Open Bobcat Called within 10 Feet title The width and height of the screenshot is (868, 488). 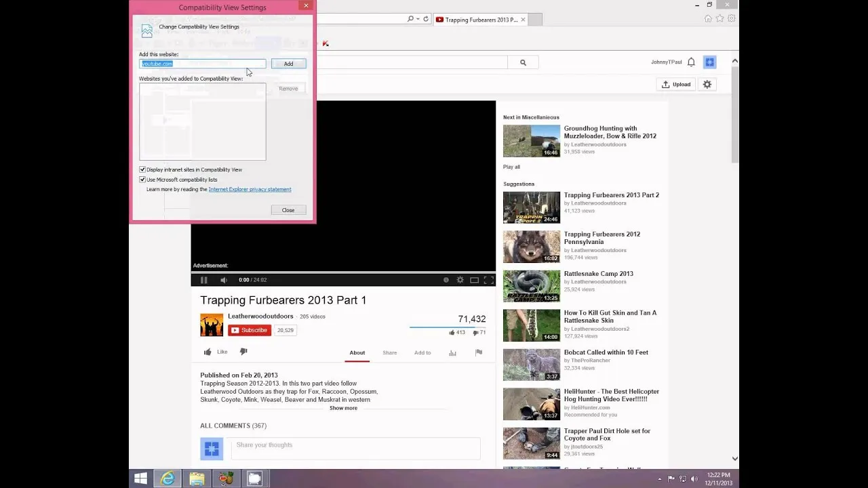click(x=606, y=352)
